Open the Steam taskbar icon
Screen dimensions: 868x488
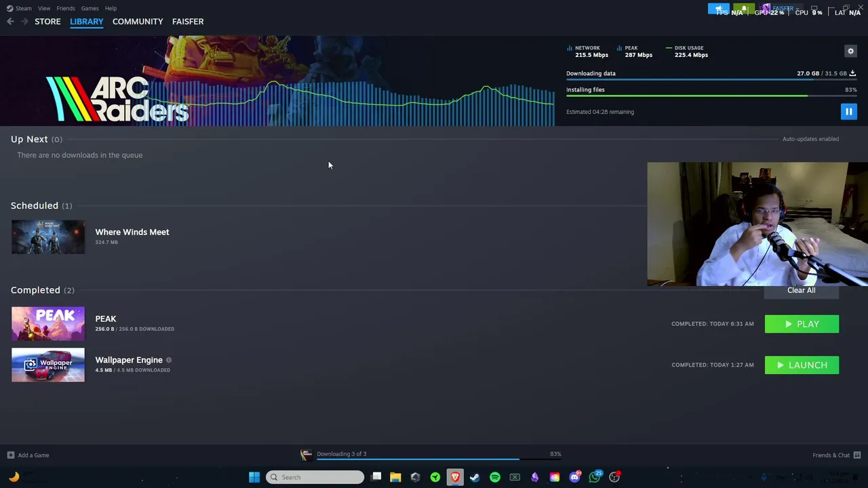(x=475, y=477)
